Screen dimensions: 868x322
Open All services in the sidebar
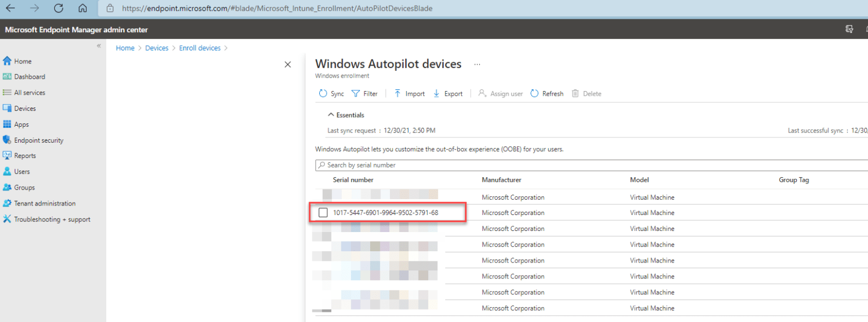pos(29,92)
